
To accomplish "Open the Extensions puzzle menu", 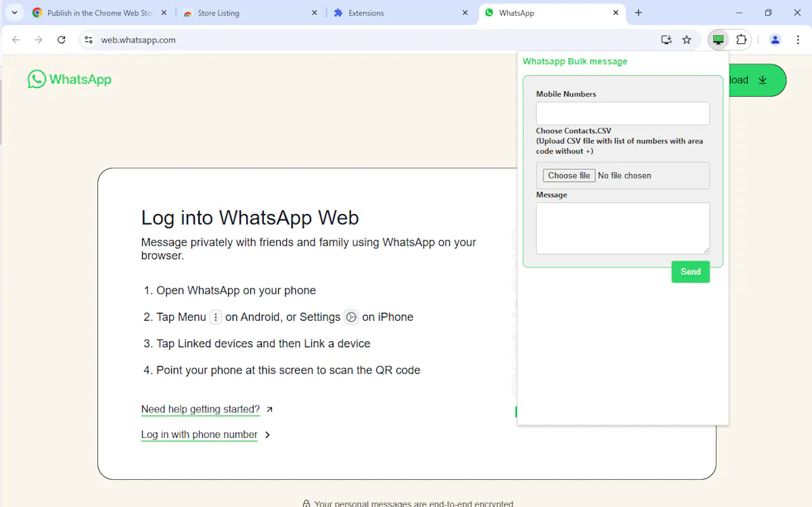I will pos(742,40).
